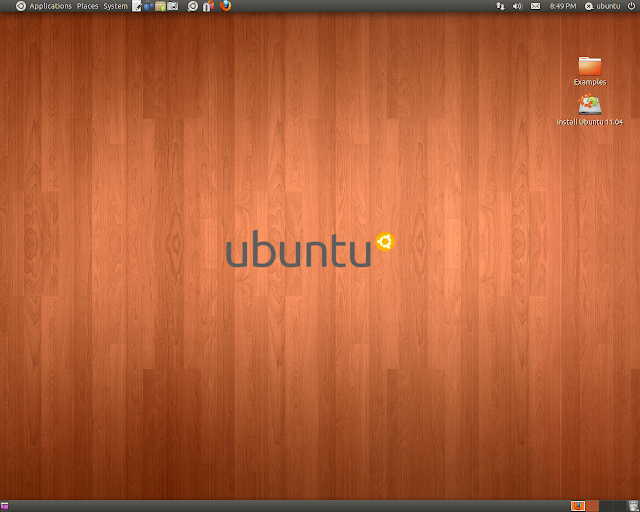This screenshot has height=512, width=640.
Task: Open the network connections indicator
Action: click(500, 6)
